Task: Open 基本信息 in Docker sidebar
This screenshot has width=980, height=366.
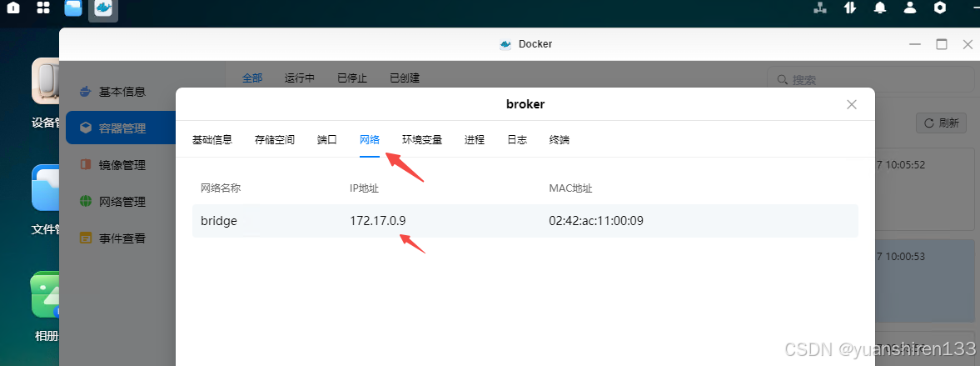Action: [x=121, y=92]
